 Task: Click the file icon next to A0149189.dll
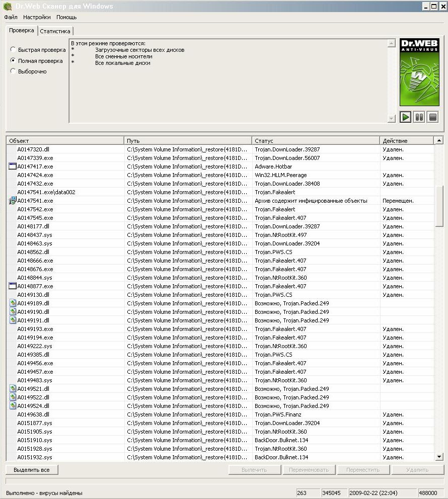coord(13,303)
